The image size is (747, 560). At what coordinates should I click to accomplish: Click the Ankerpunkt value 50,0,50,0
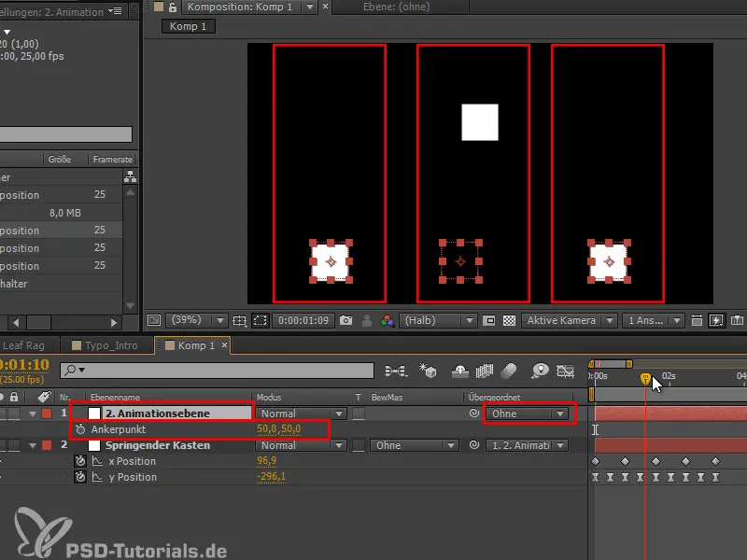[x=278, y=428]
